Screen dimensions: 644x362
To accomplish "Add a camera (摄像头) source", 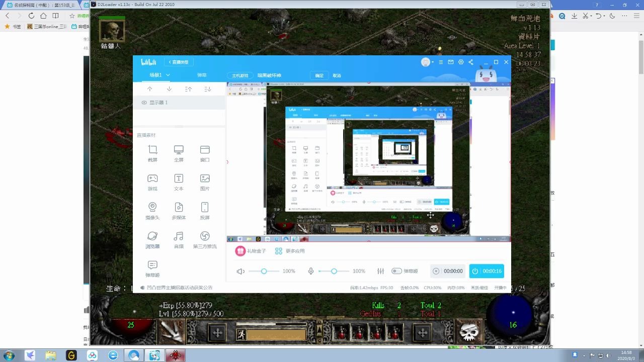I will click(x=152, y=211).
